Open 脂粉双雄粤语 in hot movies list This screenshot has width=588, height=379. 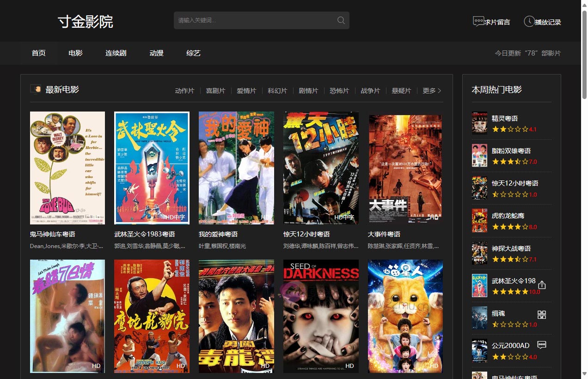click(x=511, y=151)
